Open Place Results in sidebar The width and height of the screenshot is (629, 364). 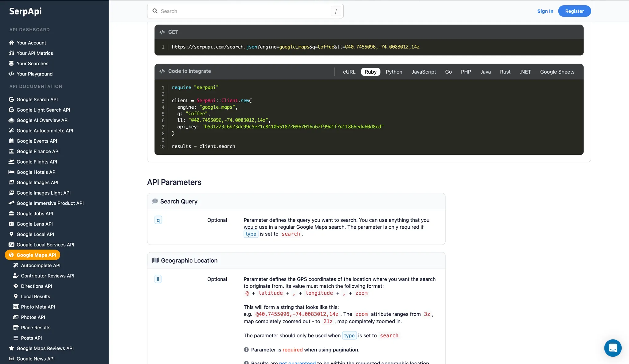tap(36, 327)
